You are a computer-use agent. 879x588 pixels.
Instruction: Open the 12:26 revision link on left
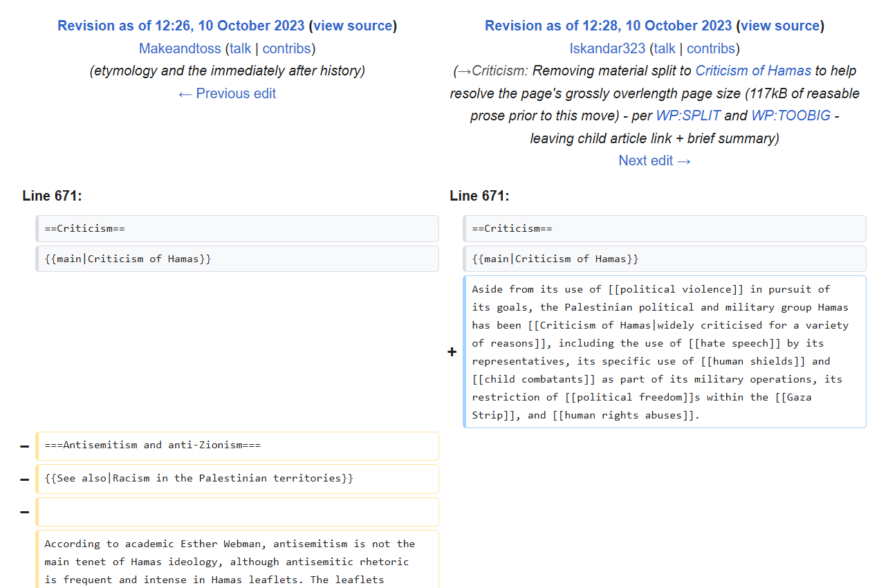181,26
